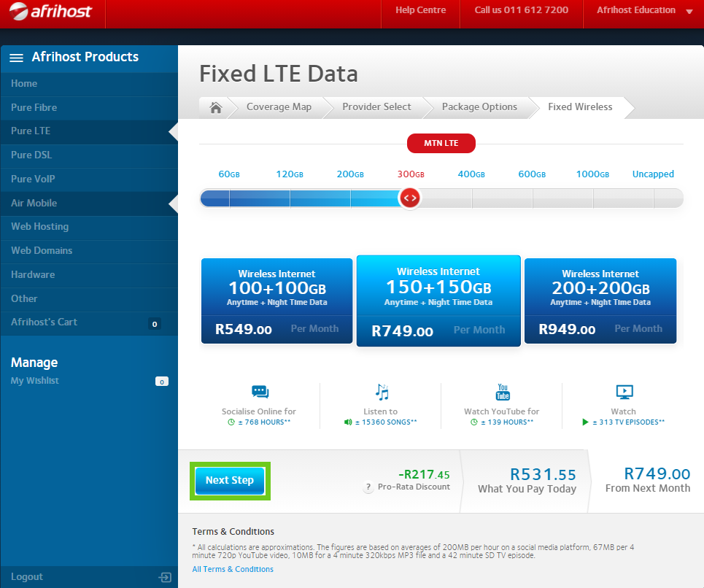Choose the Uncapped data label
Viewport: 704px width, 588px height.
pyautogui.click(x=653, y=174)
